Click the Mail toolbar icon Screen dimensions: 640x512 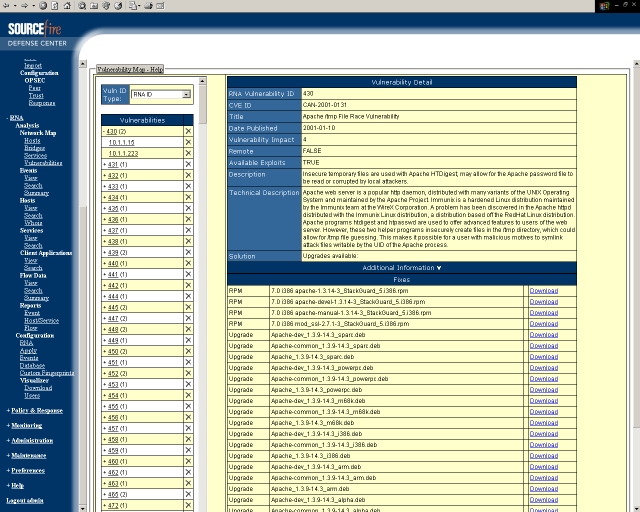tap(133, 6)
